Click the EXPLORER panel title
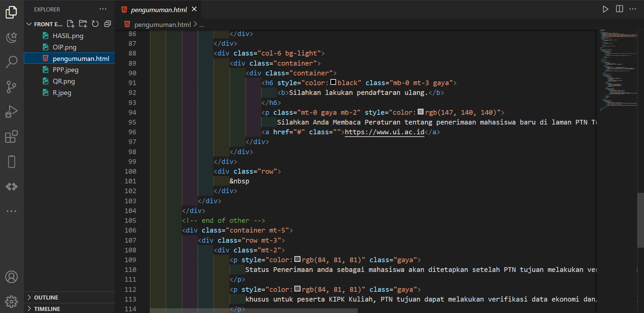 tap(47, 9)
